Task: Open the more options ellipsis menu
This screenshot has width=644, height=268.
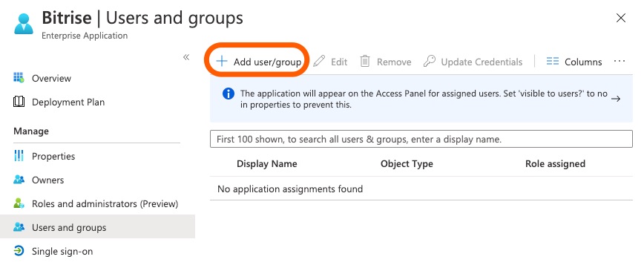Action: 620,61
